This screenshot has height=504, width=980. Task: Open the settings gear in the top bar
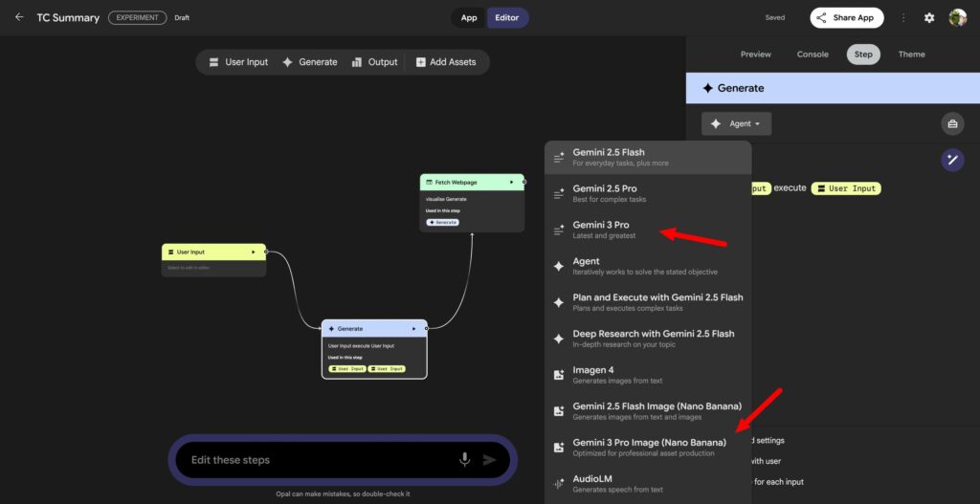[x=929, y=17]
